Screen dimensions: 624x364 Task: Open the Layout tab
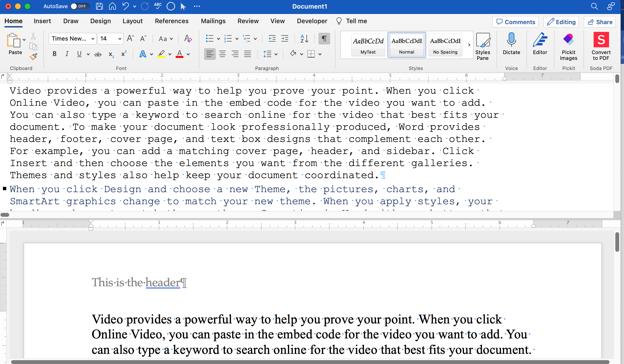click(x=132, y=21)
